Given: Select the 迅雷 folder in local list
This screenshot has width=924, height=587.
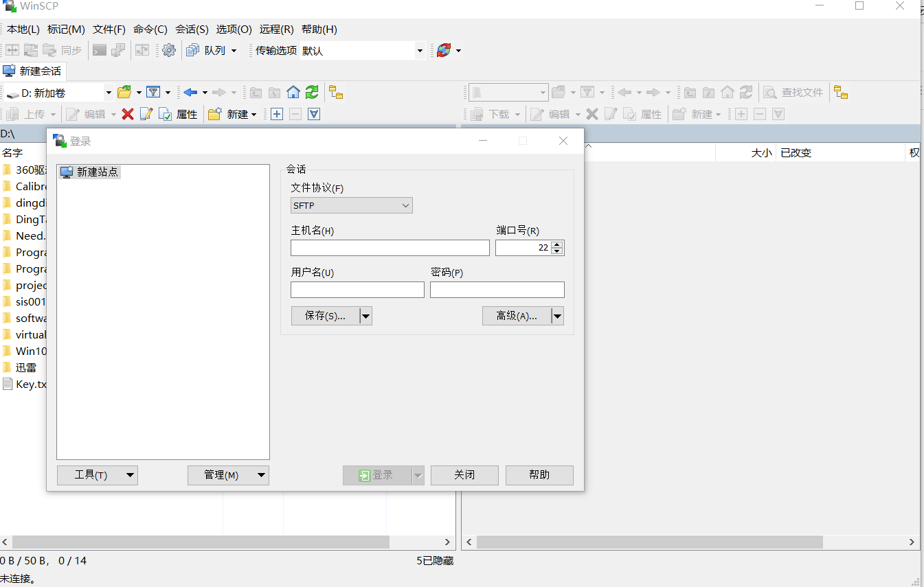Looking at the screenshot, I should click(26, 367).
